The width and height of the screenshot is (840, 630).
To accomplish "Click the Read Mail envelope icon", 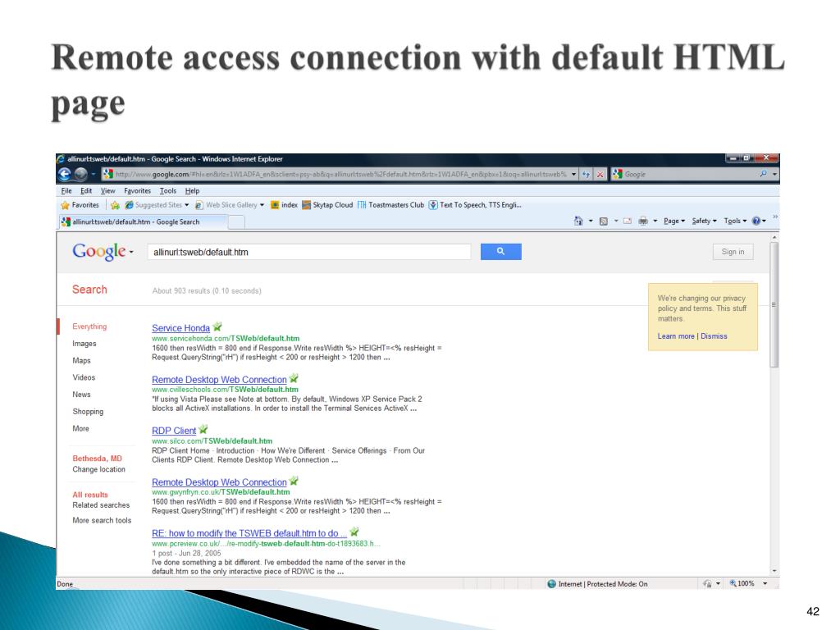I will (628, 221).
